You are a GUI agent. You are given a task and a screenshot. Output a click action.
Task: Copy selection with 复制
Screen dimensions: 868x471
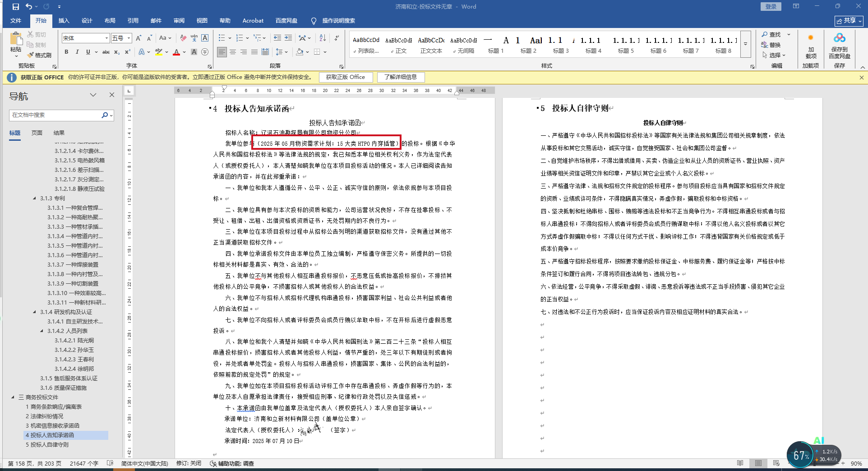tap(37, 45)
